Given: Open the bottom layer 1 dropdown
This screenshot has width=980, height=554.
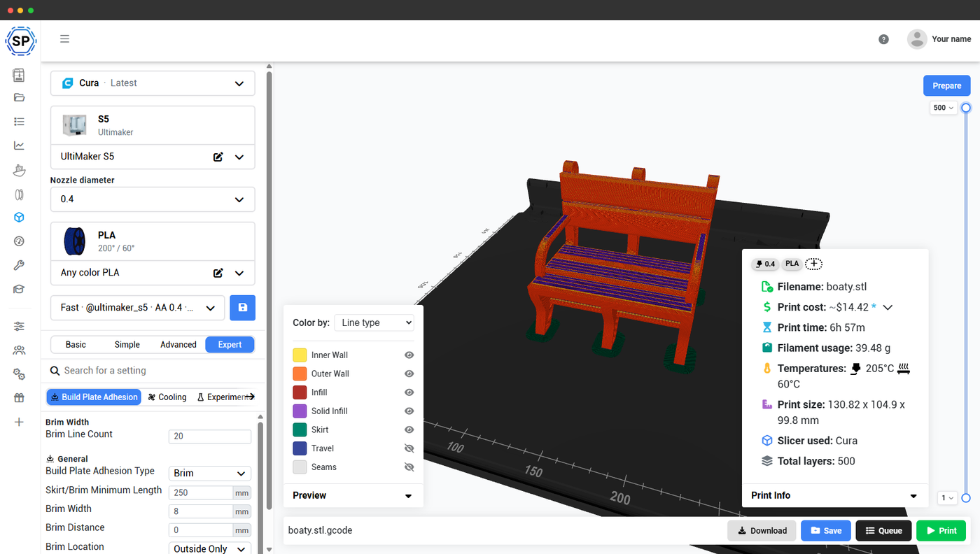Looking at the screenshot, I should [x=947, y=498].
